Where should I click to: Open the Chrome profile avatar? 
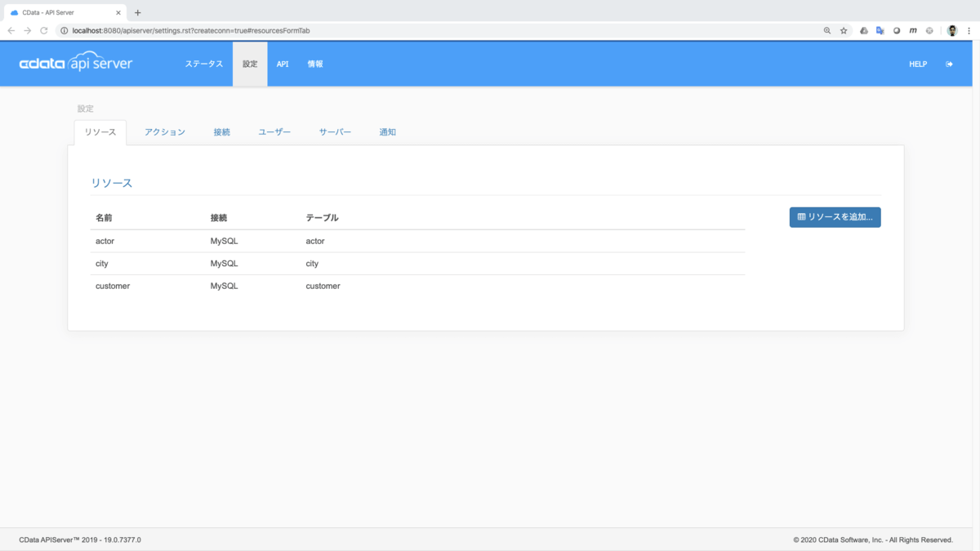pos(952,30)
